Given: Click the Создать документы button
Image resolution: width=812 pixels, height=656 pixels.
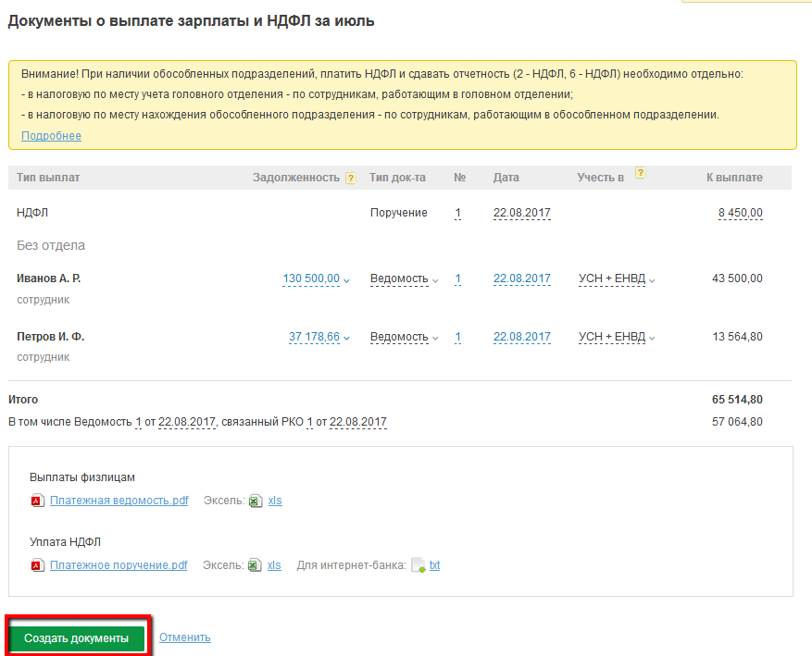Looking at the screenshot, I should click(77, 637).
